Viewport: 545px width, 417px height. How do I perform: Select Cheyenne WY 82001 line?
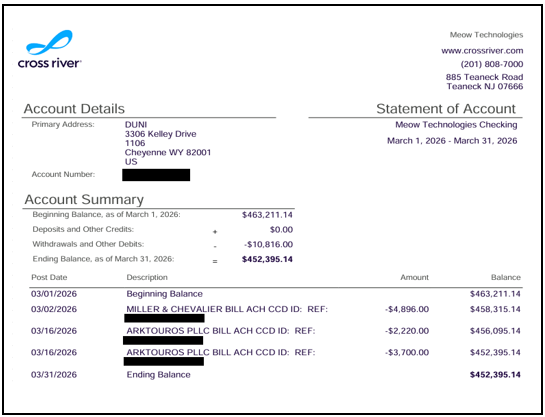[168, 153]
